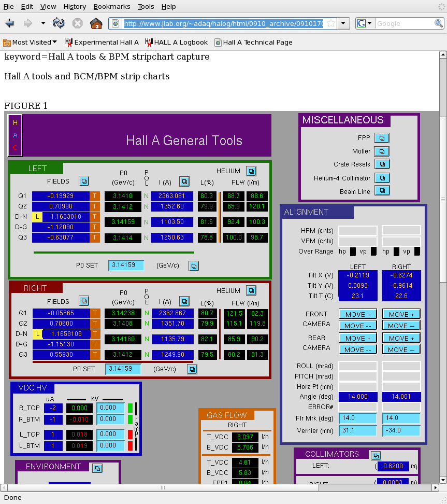The image size is (447, 504).
Task: Open the LEFT panel HELIUM display icon
Action: (251, 171)
